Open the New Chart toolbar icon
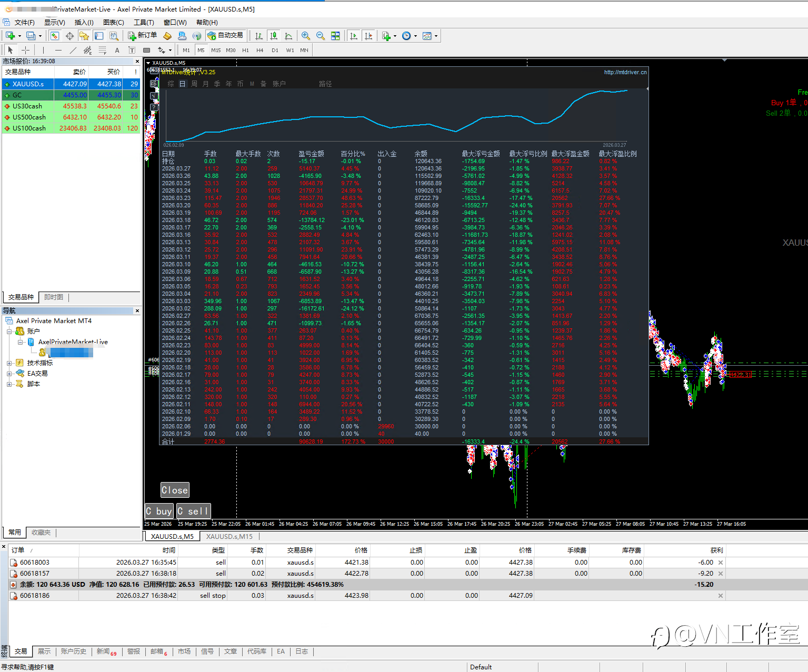Image resolution: width=808 pixels, height=672 pixels. tap(10, 36)
